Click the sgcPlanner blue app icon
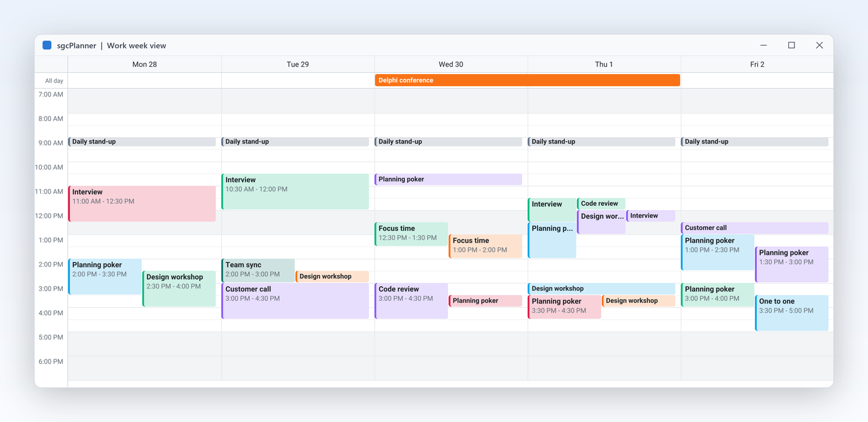This screenshot has height=422, width=868. tap(47, 46)
